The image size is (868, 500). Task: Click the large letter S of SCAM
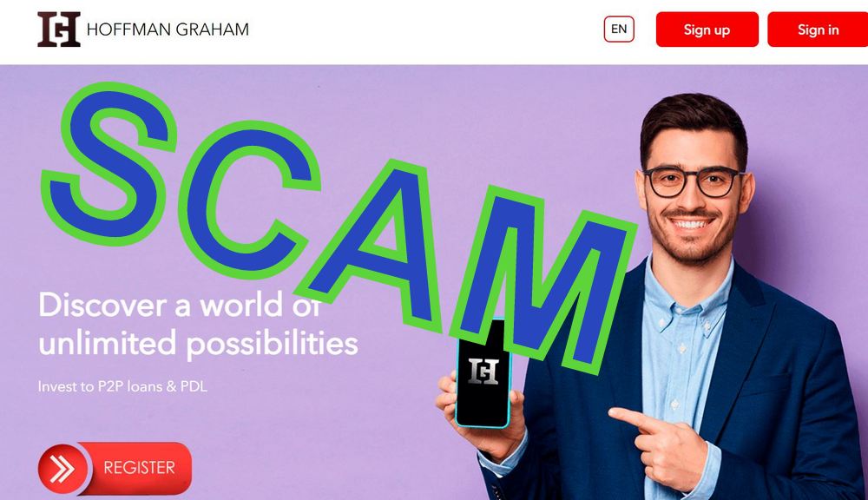click(x=108, y=163)
